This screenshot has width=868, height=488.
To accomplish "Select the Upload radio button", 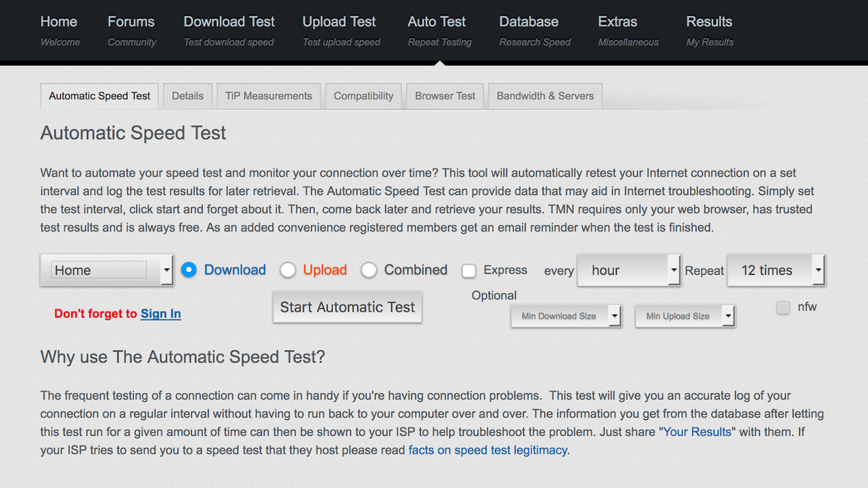I will tap(288, 270).
